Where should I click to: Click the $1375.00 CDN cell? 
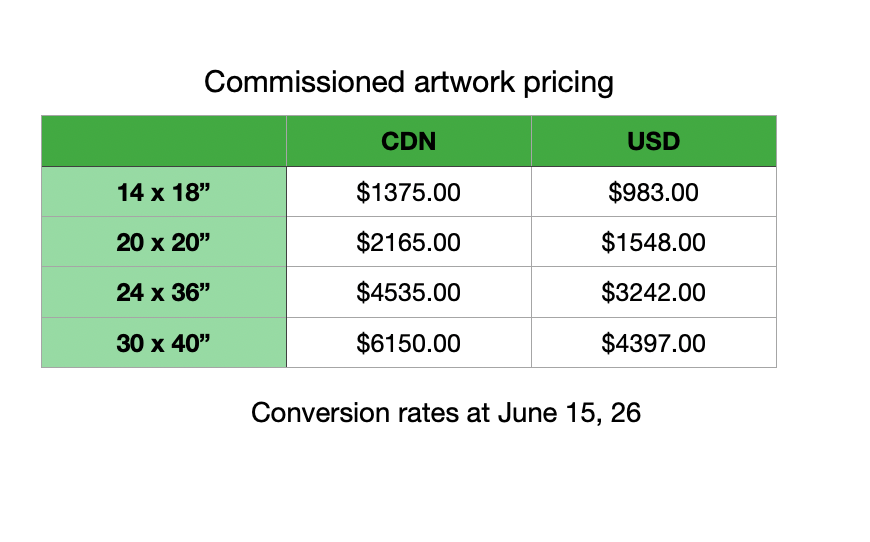click(409, 192)
